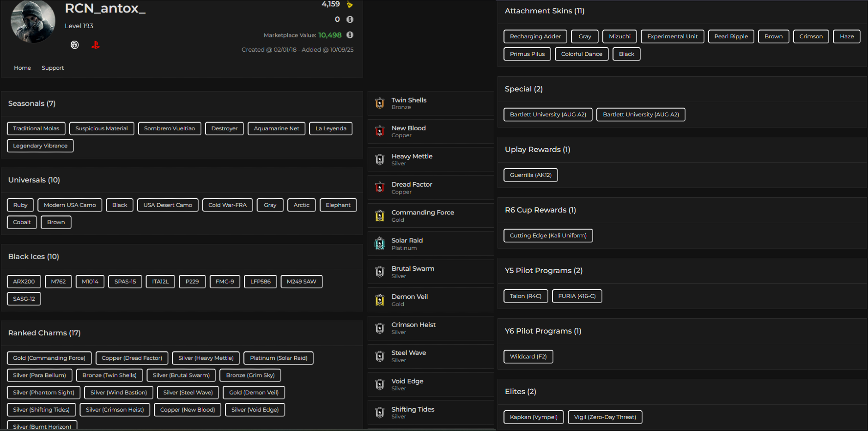Click the Mizuchi attachment skin tag
Viewport: 868px width, 431px height.
click(619, 36)
